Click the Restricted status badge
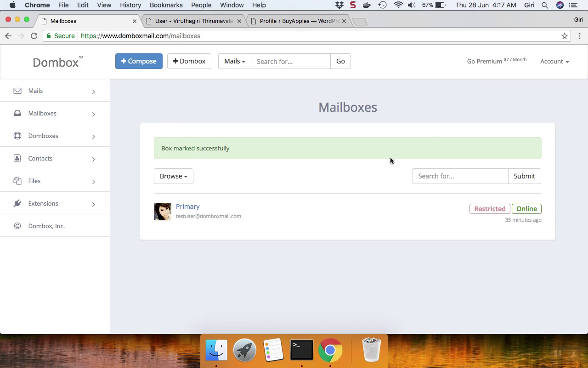 490,209
